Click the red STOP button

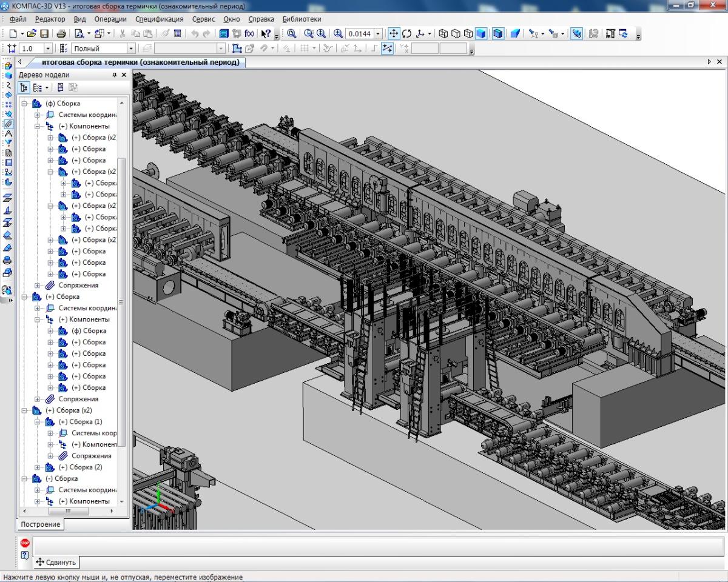[x=25, y=543]
